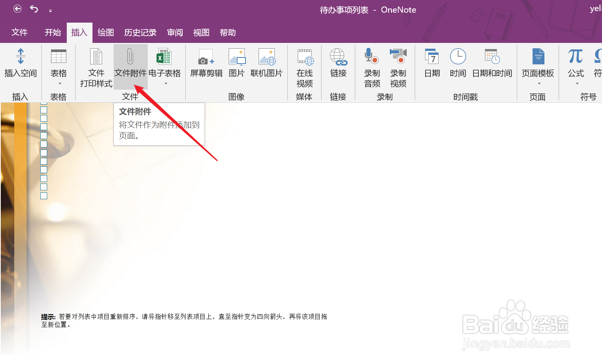Click the 图像 group label
This screenshot has width=602, height=364.
pos(236,97)
